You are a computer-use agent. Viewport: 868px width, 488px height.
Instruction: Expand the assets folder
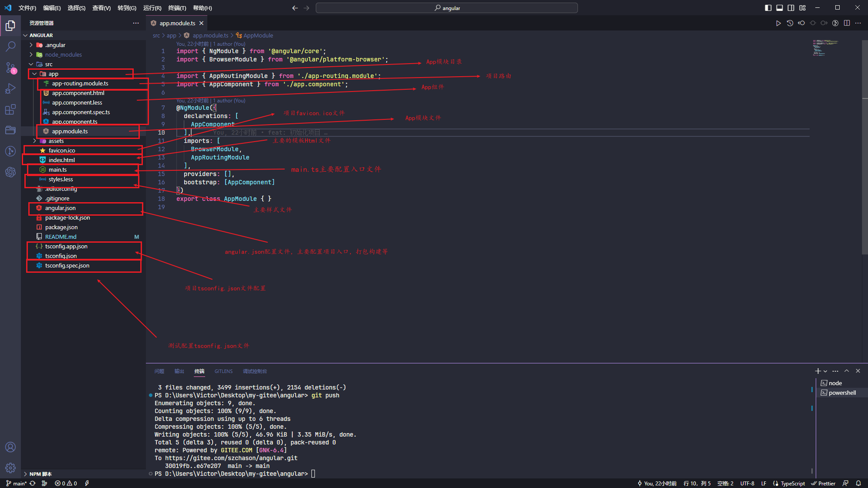(56, 141)
